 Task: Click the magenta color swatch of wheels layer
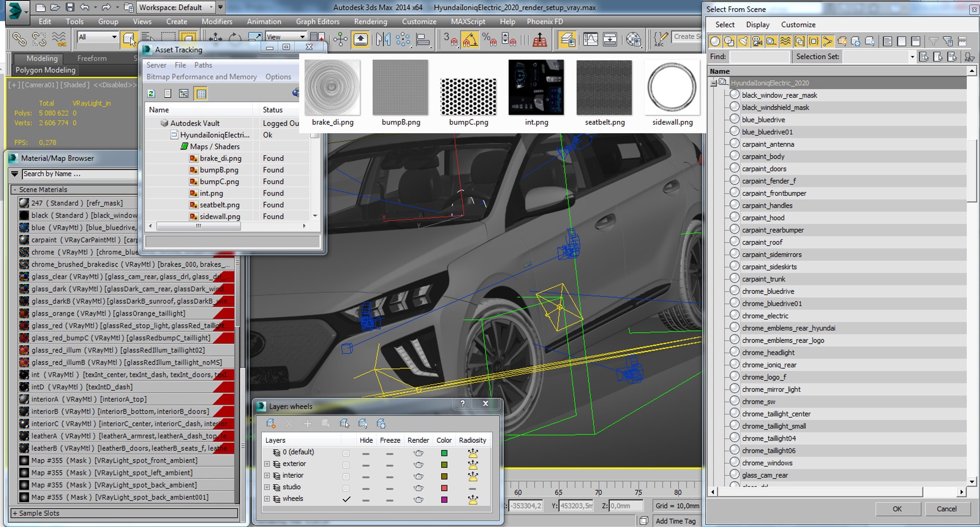click(444, 499)
